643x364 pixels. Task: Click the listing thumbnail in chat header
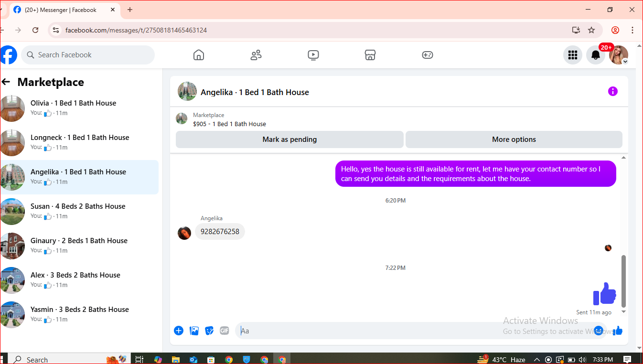(187, 91)
